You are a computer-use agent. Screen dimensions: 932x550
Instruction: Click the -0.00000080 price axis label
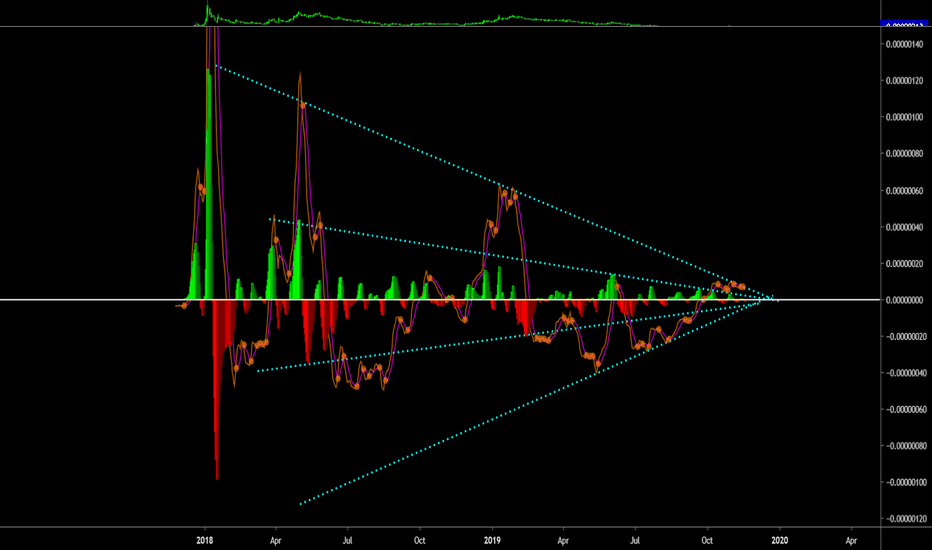904,446
